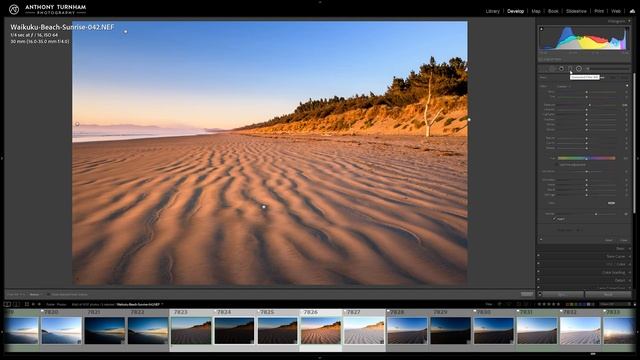This screenshot has height=360, width=640.
Task: Collapse the Histogram panel
Action: (629, 21)
